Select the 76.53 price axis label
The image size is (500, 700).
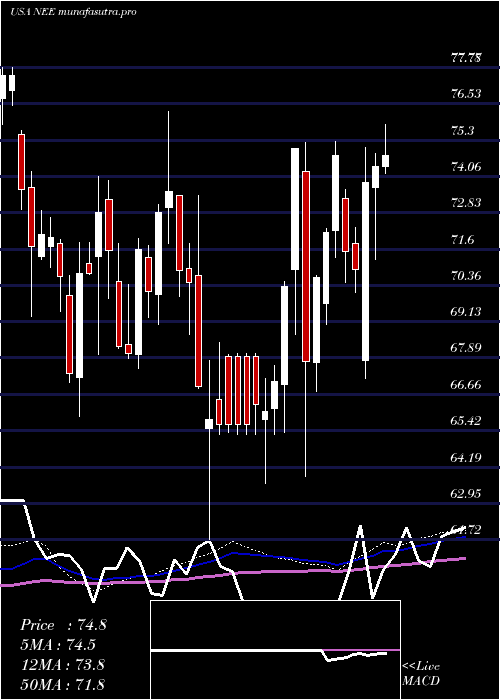pos(467,94)
